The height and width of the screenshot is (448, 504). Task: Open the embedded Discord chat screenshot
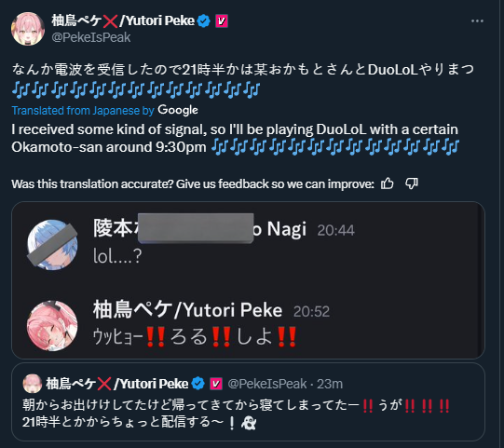248,280
